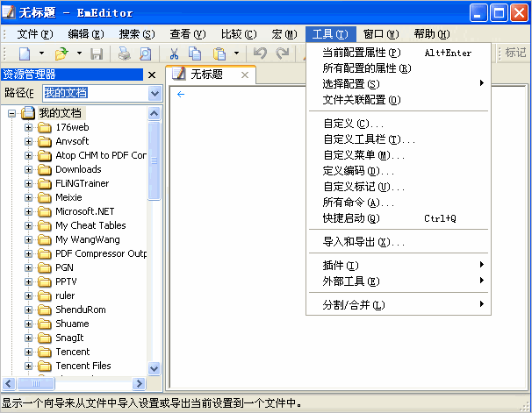Open the 选择配置(S) submenu
Screen dimensions: 532x413
pos(399,83)
